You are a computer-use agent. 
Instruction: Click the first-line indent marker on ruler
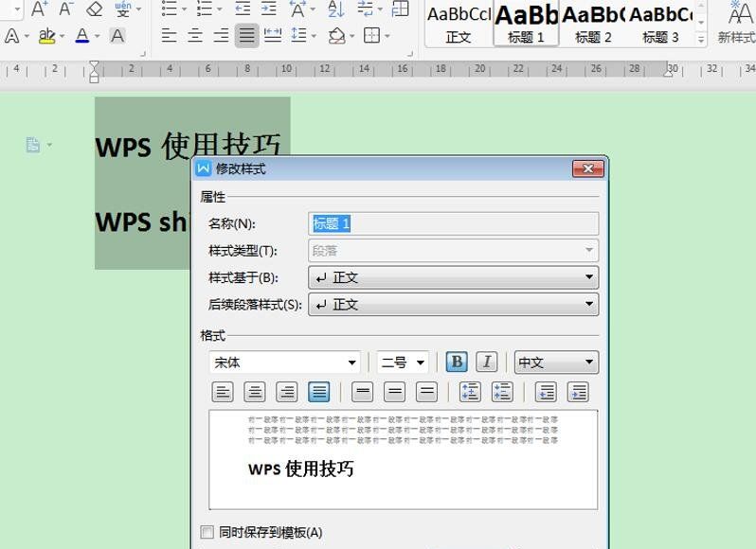[95, 66]
